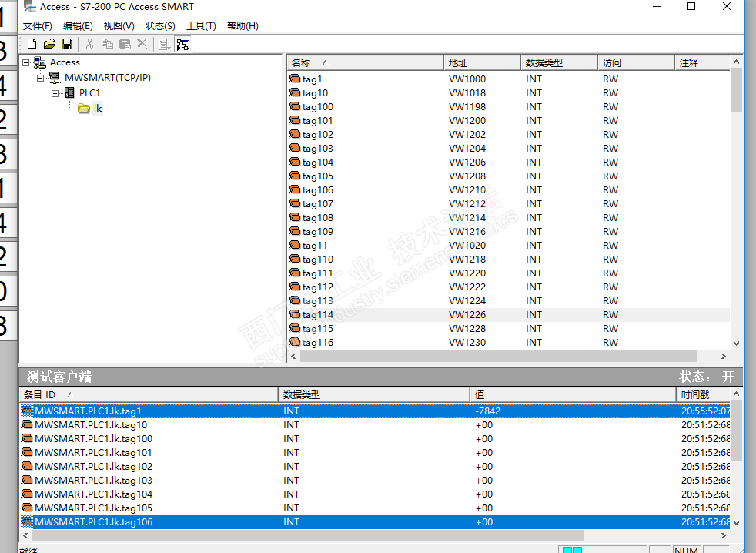This screenshot has width=756, height=553.
Task: Click the icon beside MWSMART.PLC1.lk.tag103 in test client
Action: pyautogui.click(x=28, y=480)
